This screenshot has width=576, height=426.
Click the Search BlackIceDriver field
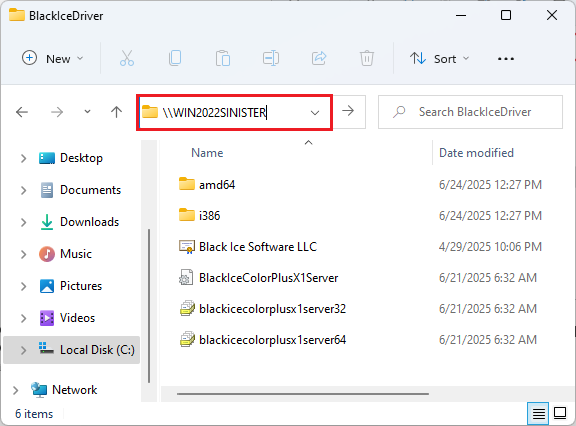point(470,112)
